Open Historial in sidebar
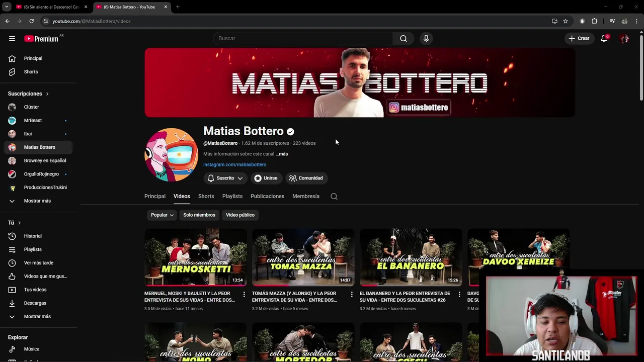The width and height of the screenshot is (644, 362). pos(38,236)
